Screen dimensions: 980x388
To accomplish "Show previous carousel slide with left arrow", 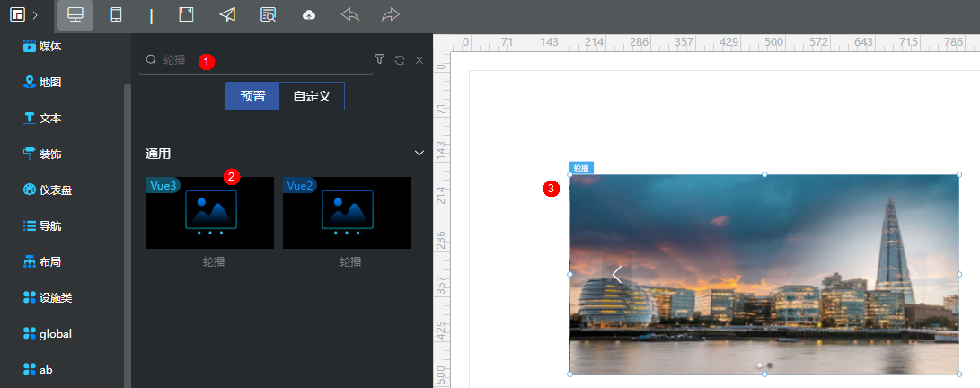I will (x=617, y=274).
